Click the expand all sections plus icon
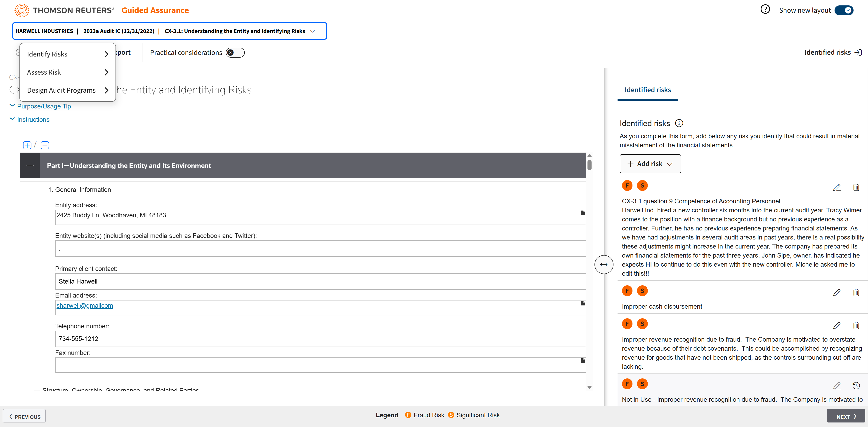Screen dimensions: 868x427 tap(27, 145)
